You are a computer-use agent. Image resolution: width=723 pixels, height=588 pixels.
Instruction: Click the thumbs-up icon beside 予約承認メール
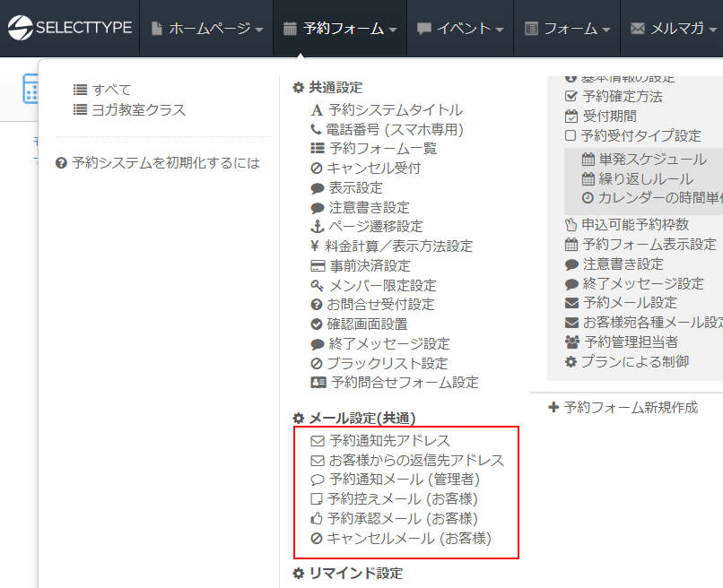click(x=317, y=519)
